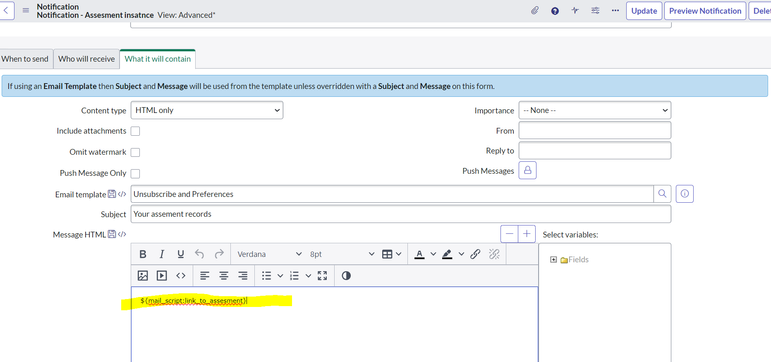Click the Subject field with Your assement records
This screenshot has width=771, height=362.
pyautogui.click(x=401, y=214)
